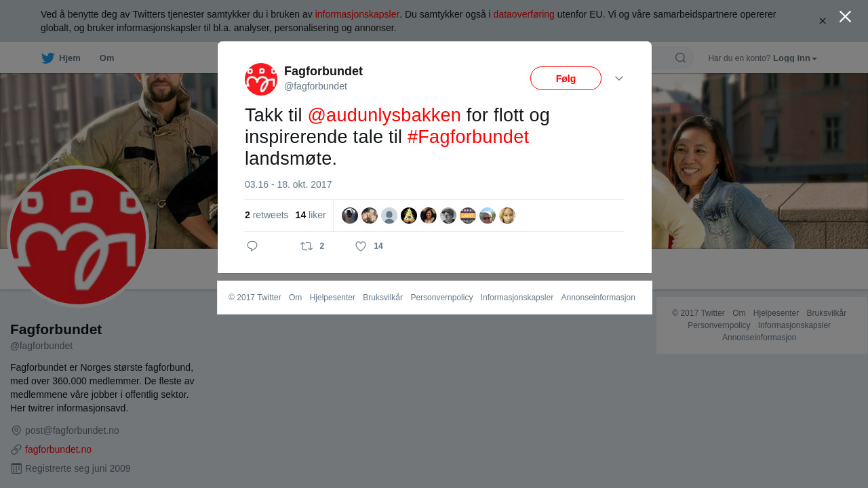
Task: Open Fagforbundet avatar in tweet header
Action: (x=261, y=79)
